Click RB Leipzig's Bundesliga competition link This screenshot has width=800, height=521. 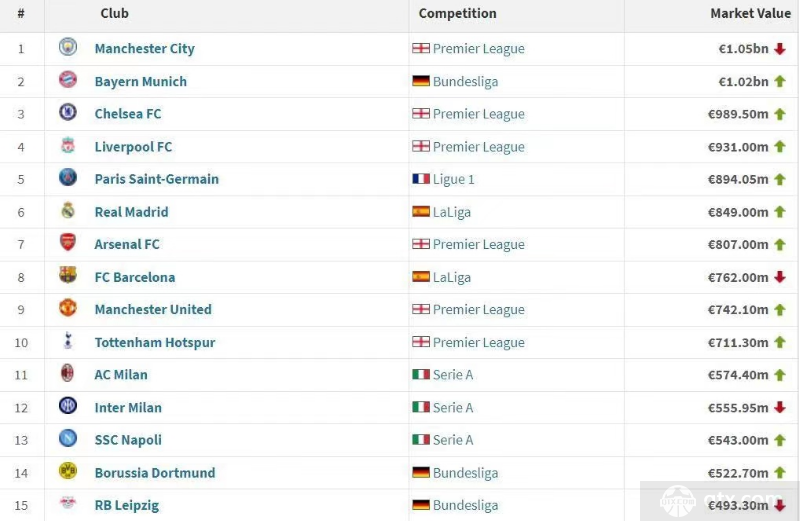tap(465, 505)
